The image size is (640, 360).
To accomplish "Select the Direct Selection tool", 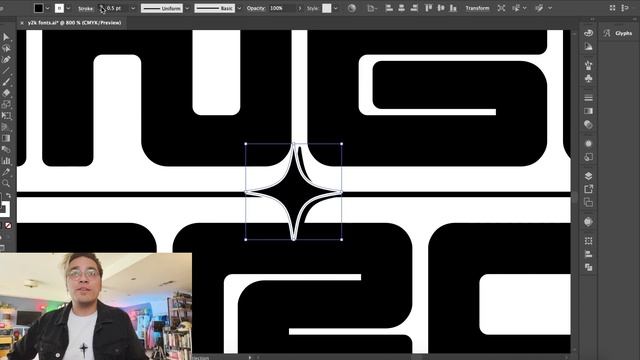I will point(6,49).
